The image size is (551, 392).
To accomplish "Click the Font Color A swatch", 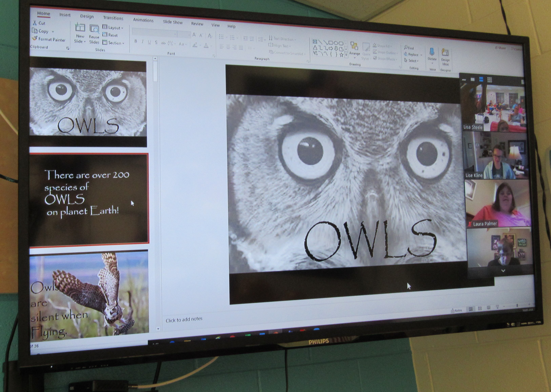I will (x=206, y=45).
